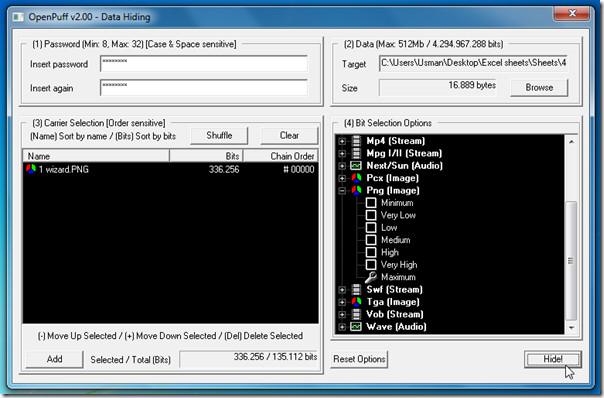
Task: Click the Clear carriers button
Action: pyautogui.click(x=289, y=136)
